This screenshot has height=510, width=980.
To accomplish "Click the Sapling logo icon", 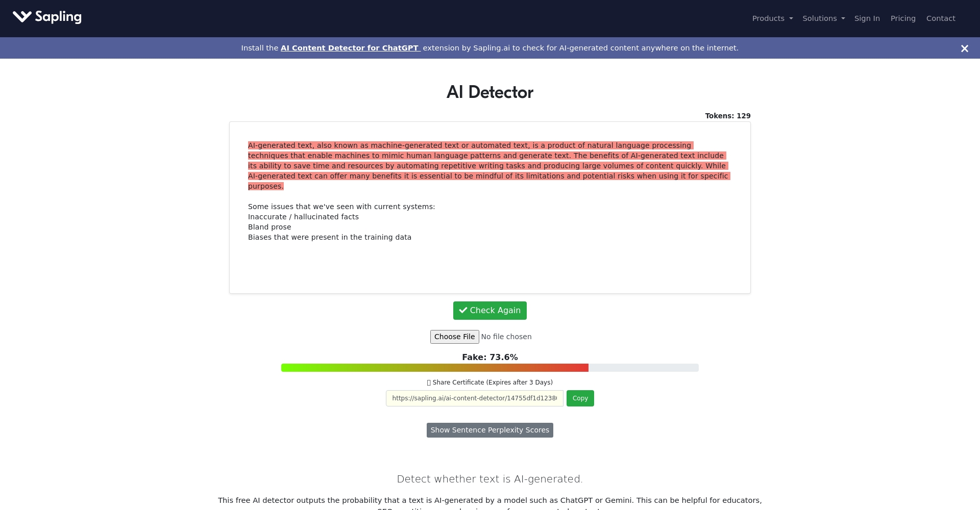I will point(22,17).
